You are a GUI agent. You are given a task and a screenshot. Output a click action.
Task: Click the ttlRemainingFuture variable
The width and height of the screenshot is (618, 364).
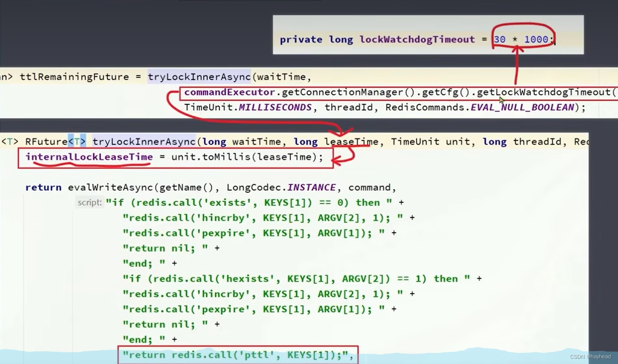pyautogui.click(x=74, y=77)
